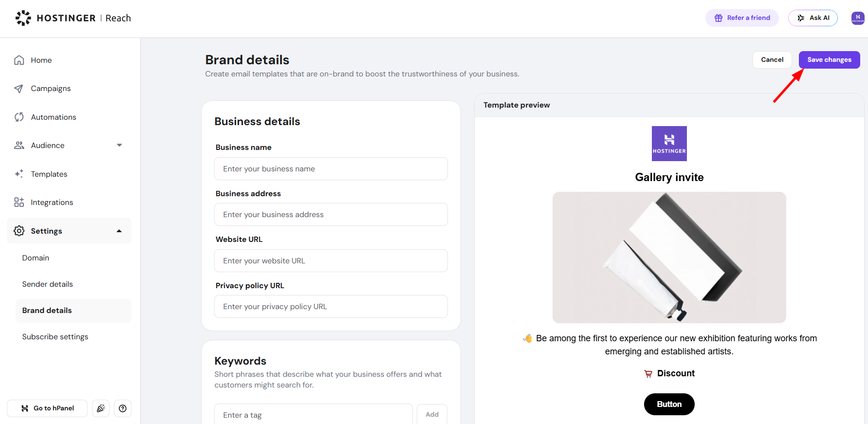
Task: Click the Home house icon
Action: coord(19,60)
